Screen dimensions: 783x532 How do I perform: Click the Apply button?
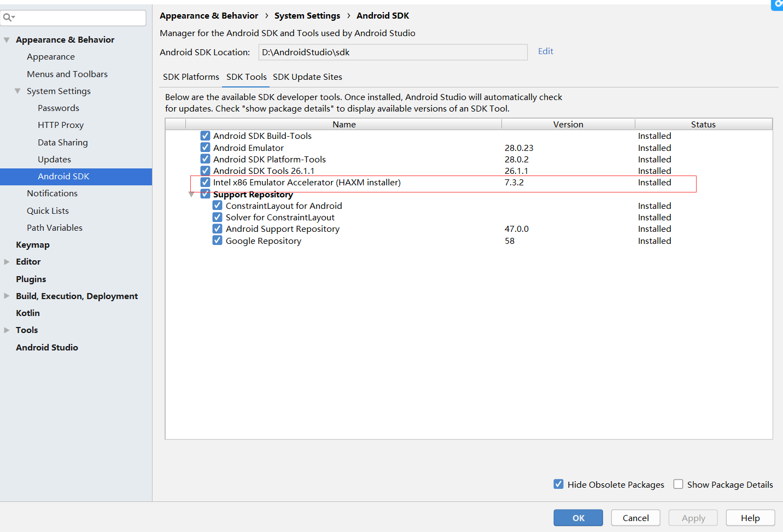[693, 518]
